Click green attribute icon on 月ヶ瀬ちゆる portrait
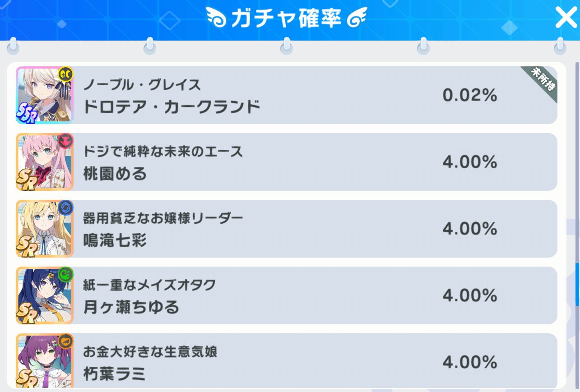The height and width of the screenshot is (392, 580). (x=65, y=274)
